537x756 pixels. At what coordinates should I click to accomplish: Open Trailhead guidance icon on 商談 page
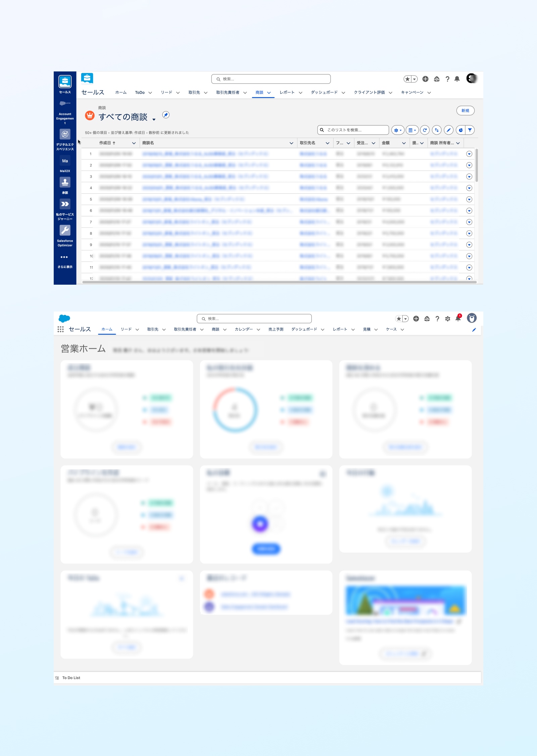click(x=437, y=79)
